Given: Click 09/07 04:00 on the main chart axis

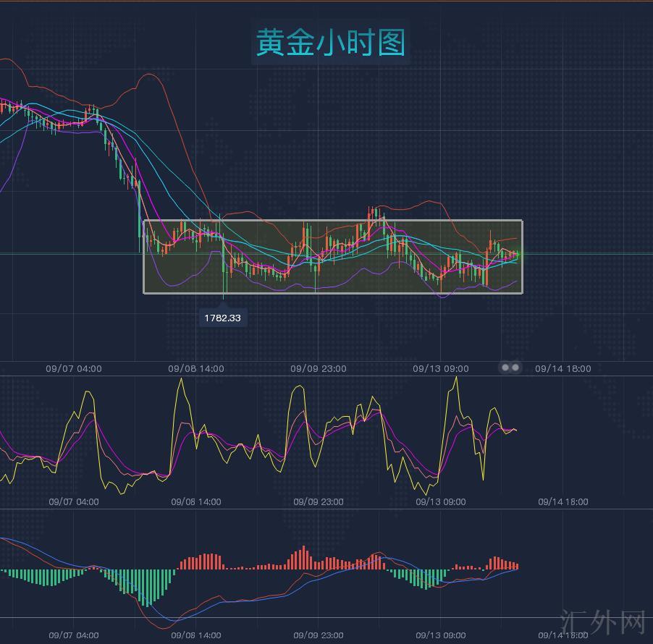Looking at the screenshot, I should (74, 368).
